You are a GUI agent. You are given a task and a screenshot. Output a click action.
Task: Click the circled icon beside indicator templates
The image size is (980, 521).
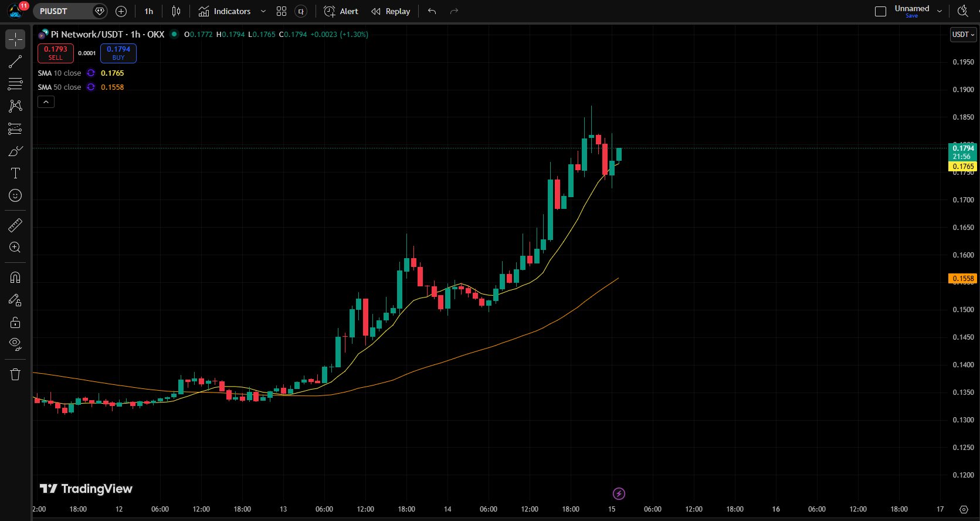click(x=301, y=11)
